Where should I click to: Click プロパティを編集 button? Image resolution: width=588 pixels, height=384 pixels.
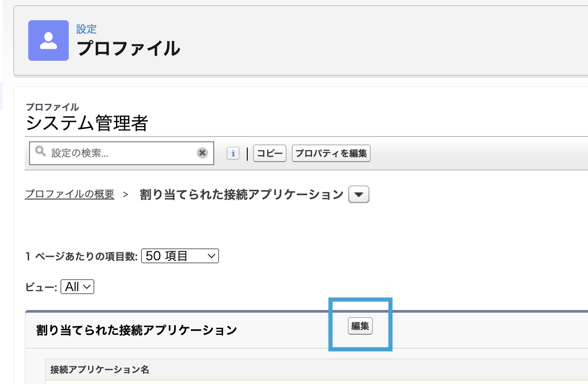331,153
